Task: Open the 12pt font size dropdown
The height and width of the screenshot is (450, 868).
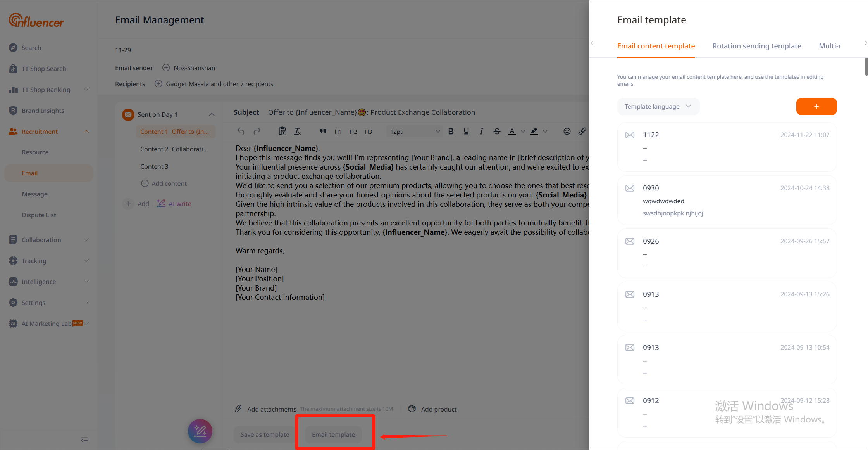Action: 415,132
